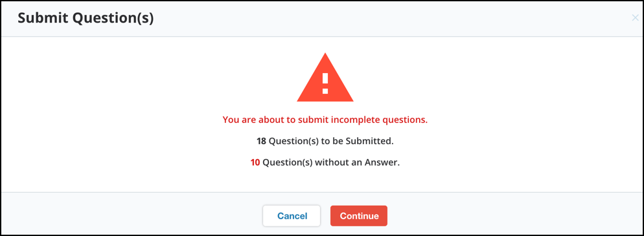Click the red number 10
Screen dimensions: 644x236
pos(255,163)
